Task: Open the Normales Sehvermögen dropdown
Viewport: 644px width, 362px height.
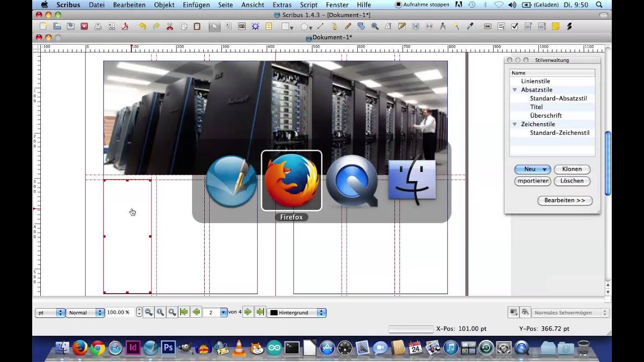Action: (571, 313)
